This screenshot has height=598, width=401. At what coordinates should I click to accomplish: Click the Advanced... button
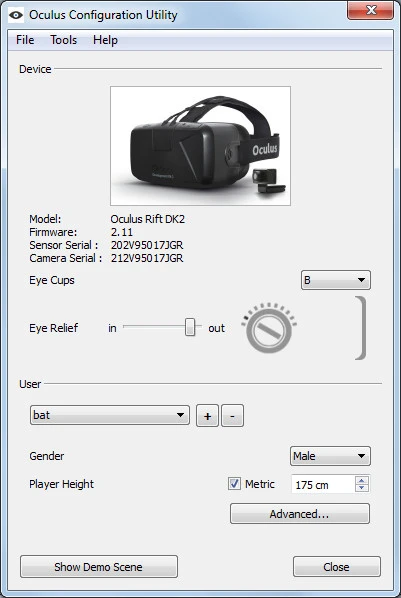coord(300,514)
